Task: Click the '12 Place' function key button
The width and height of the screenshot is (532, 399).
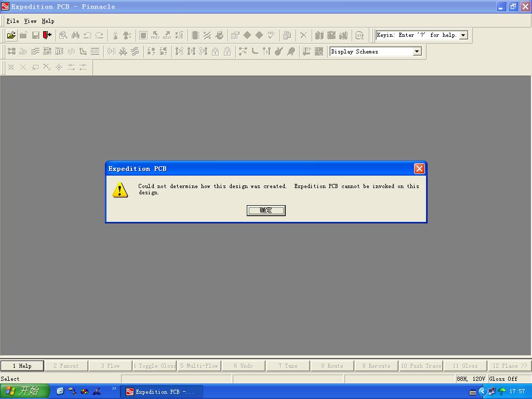Action: click(x=509, y=366)
